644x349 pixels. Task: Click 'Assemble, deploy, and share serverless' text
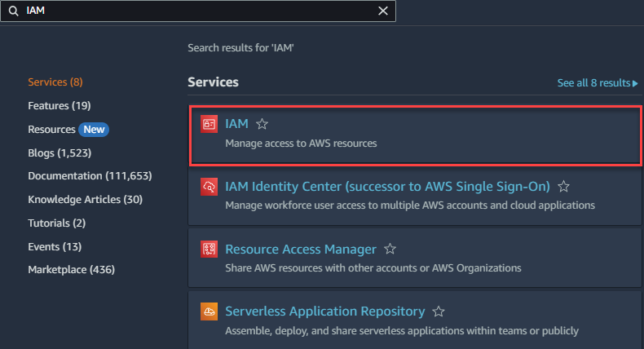click(402, 330)
